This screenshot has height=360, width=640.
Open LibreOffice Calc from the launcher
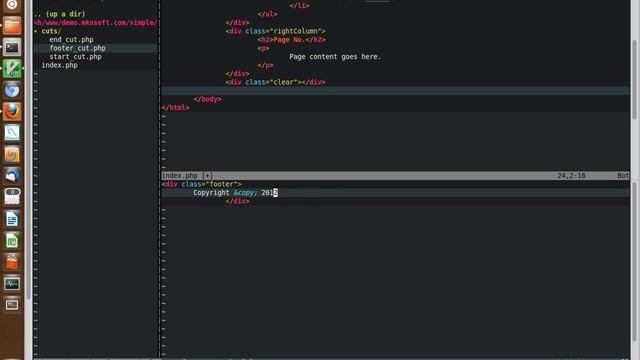(x=12, y=241)
